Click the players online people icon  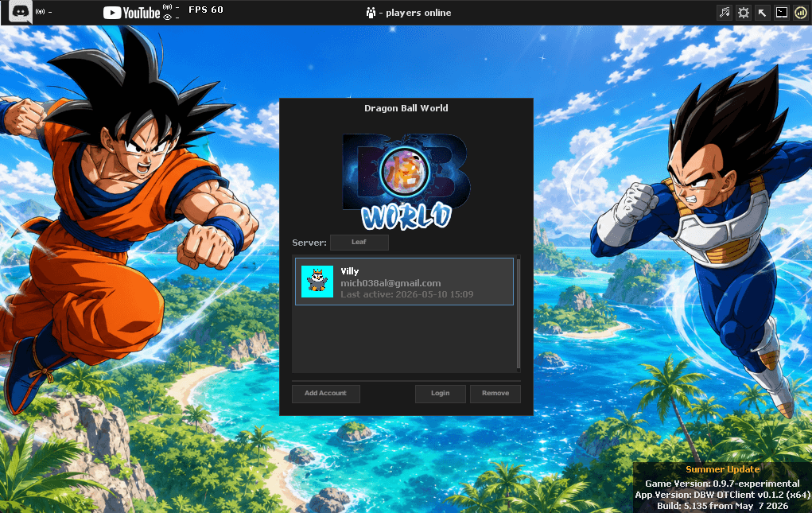[x=371, y=13]
